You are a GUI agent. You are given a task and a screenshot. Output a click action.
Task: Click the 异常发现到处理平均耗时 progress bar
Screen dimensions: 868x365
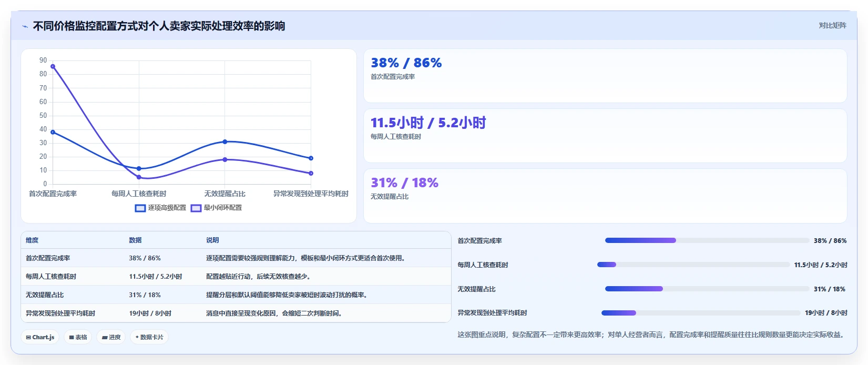coord(701,313)
